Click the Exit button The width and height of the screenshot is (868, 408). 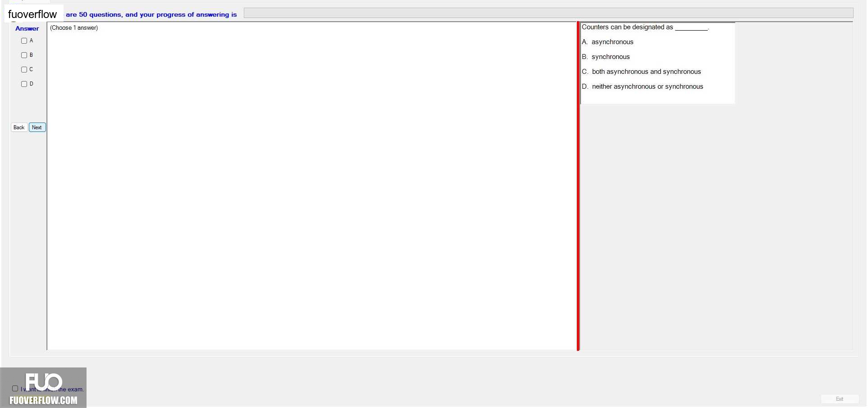(839, 399)
